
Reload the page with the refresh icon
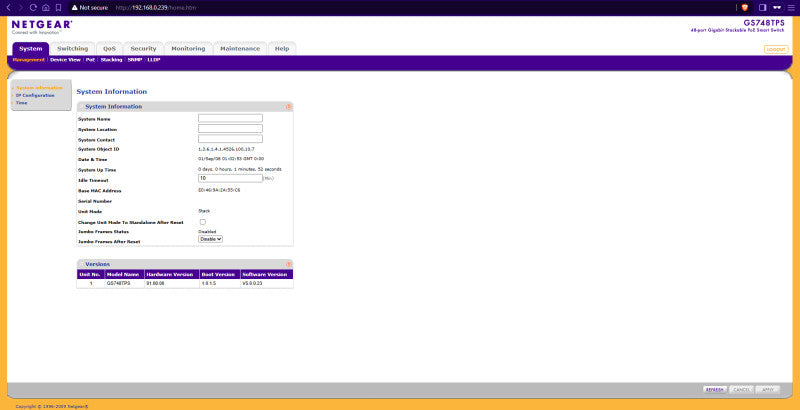tap(33, 8)
